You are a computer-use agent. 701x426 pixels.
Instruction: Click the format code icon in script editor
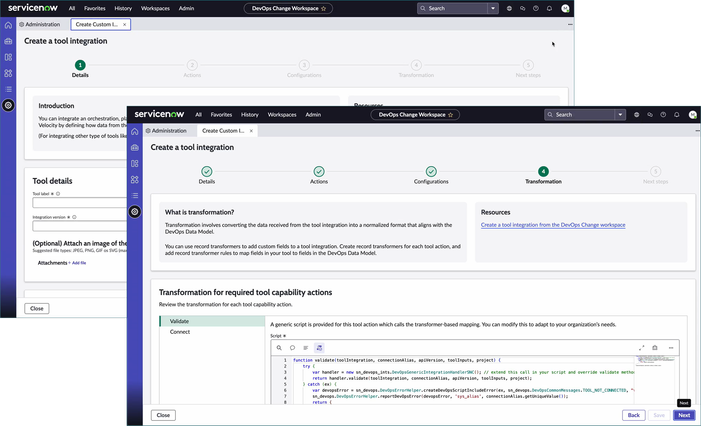(306, 348)
